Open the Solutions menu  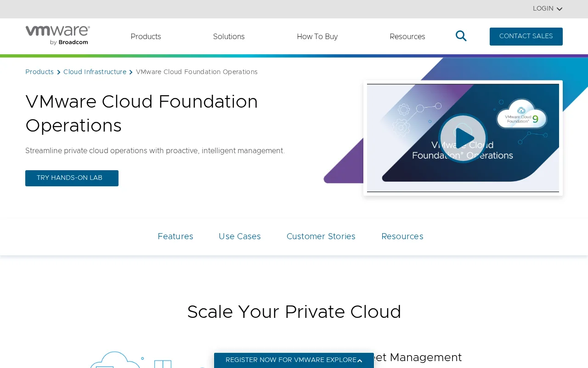[229, 37]
